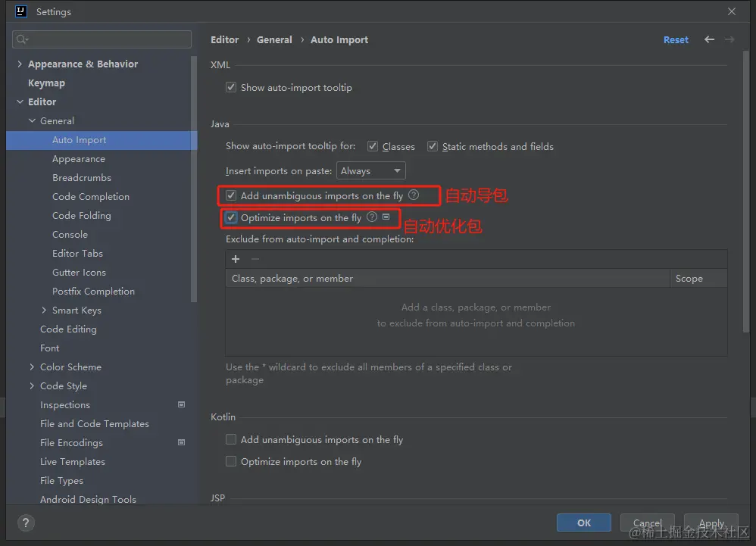756x546 pixels.
Task: Open Gutter Icons settings
Action: (x=79, y=273)
